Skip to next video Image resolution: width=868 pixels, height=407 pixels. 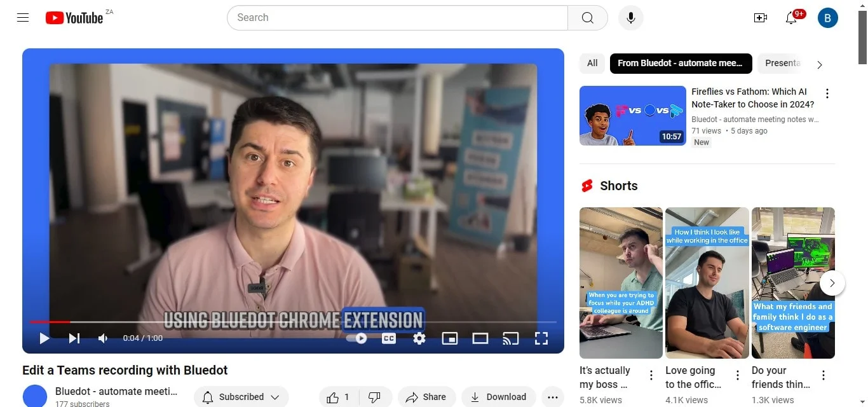74,338
